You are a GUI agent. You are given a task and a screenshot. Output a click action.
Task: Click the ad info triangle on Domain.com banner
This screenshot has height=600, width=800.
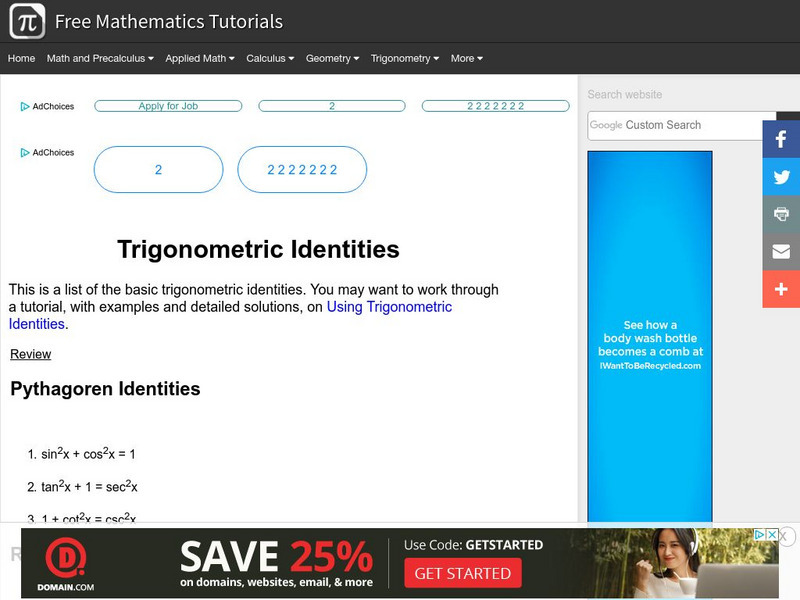760,534
